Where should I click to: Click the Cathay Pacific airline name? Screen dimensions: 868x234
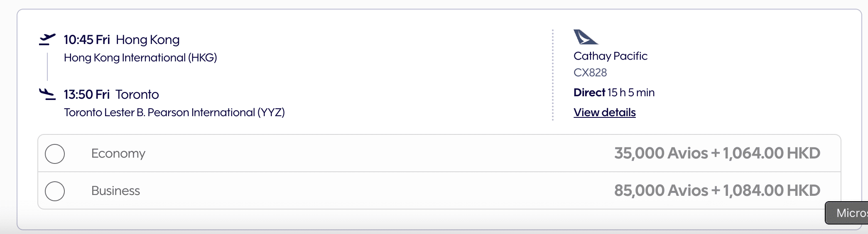click(x=610, y=56)
